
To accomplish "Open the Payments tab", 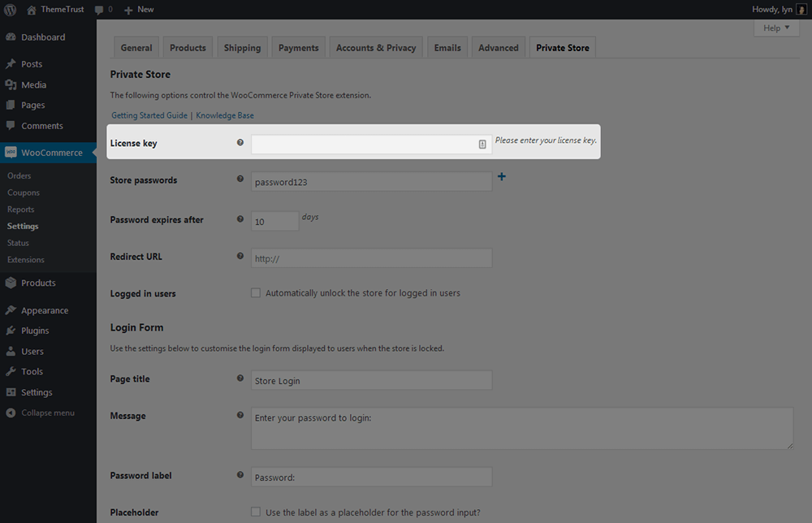I will [298, 48].
